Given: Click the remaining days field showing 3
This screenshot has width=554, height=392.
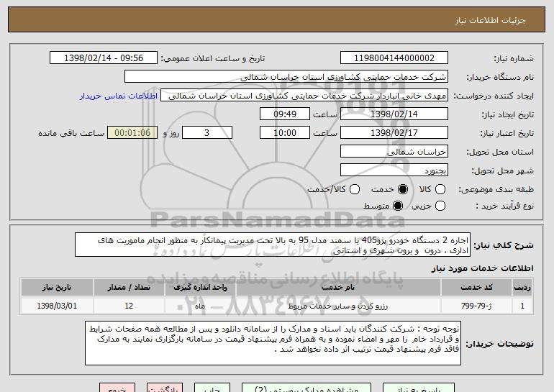Looking at the screenshot, I should [x=207, y=133].
